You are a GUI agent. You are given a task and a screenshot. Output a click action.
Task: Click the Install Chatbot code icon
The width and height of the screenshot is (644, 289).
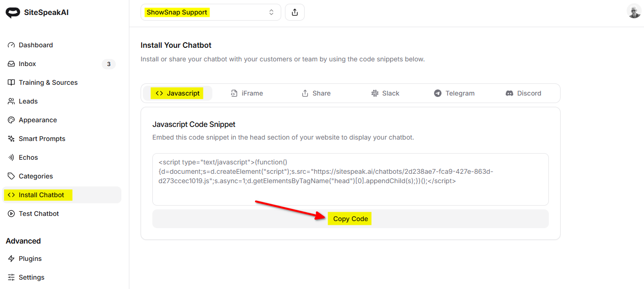[11, 195]
